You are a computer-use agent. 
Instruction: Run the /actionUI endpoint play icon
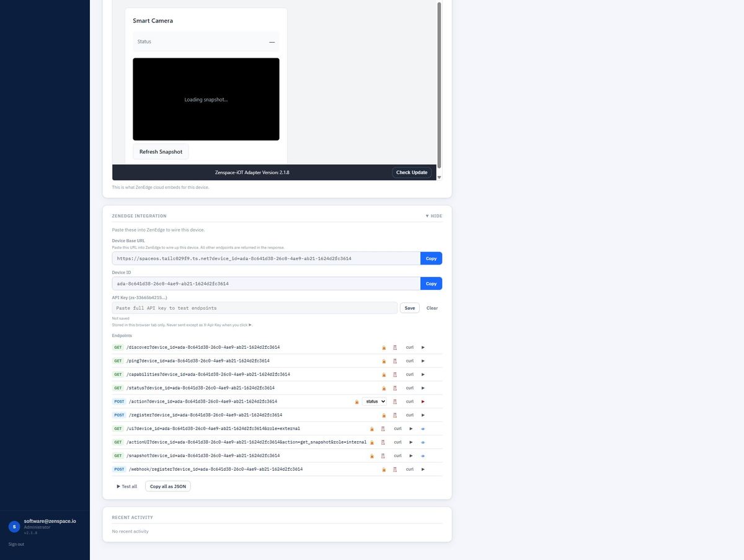[410, 442]
